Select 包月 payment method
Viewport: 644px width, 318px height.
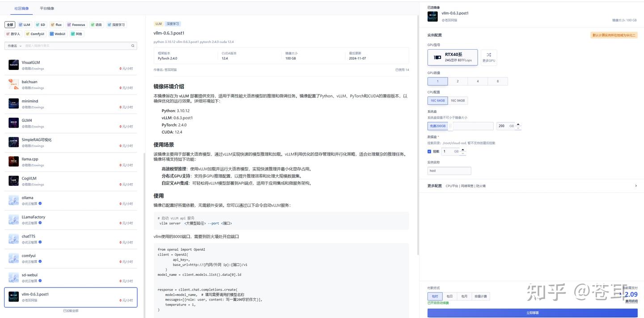(x=465, y=297)
